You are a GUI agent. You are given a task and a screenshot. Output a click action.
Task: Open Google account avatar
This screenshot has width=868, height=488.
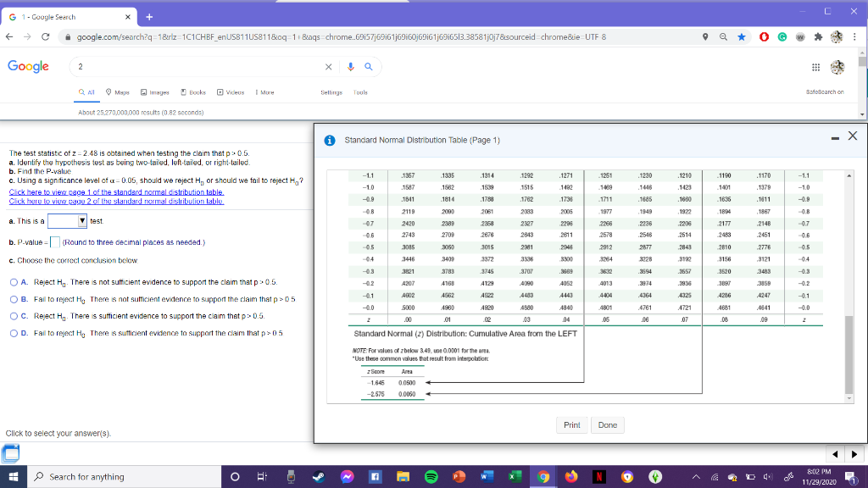tap(837, 67)
